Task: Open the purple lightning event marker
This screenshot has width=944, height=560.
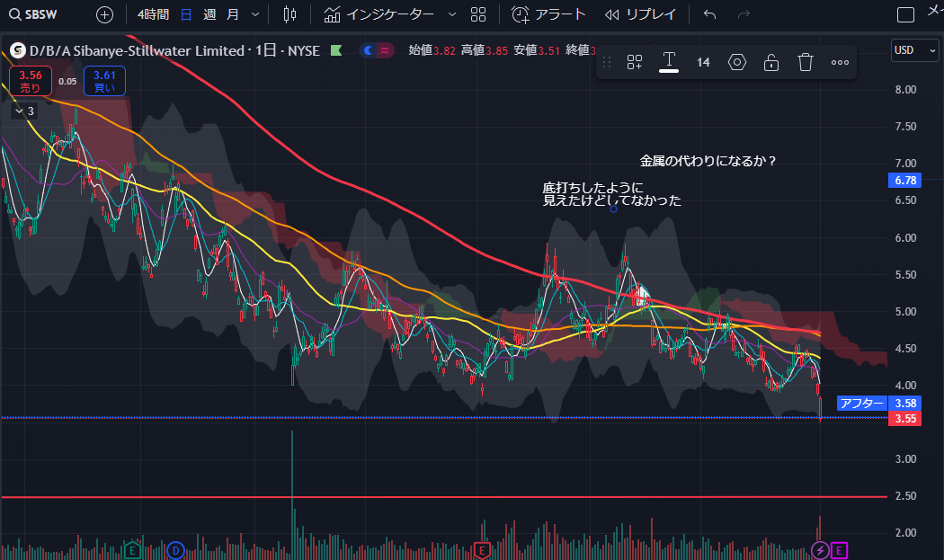Action: click(x=820, y=550)
